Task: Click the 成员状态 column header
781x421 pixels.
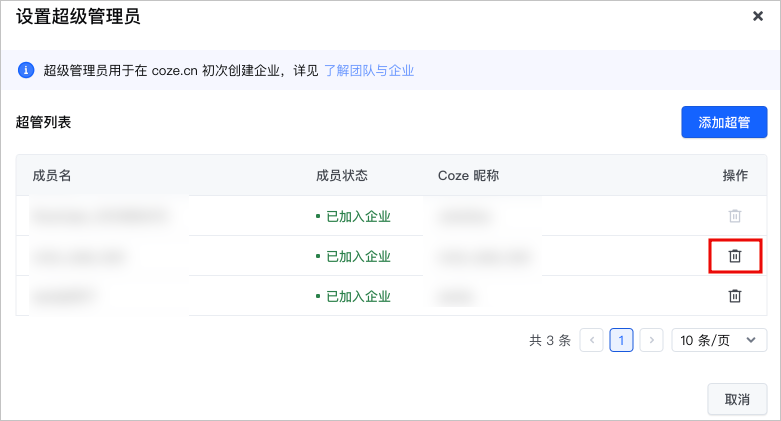Action: click(x=342, y=175)
